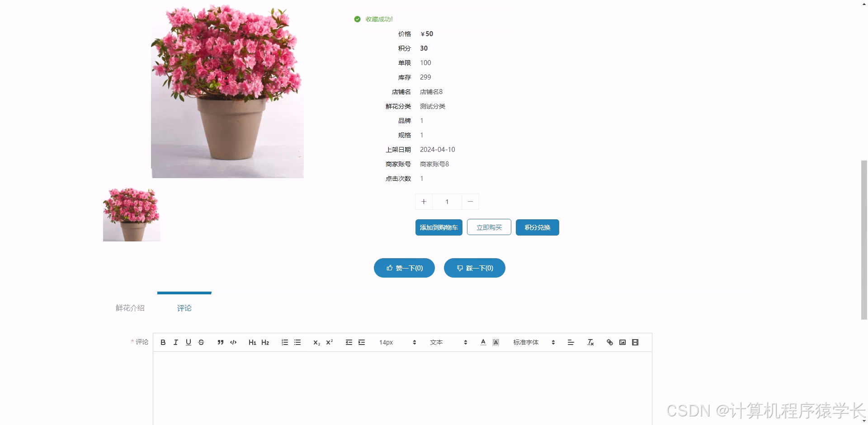Click the 积分兑换 button
Image resolution: width=868 pixels, height=425 pixels.
coord(537,227)
